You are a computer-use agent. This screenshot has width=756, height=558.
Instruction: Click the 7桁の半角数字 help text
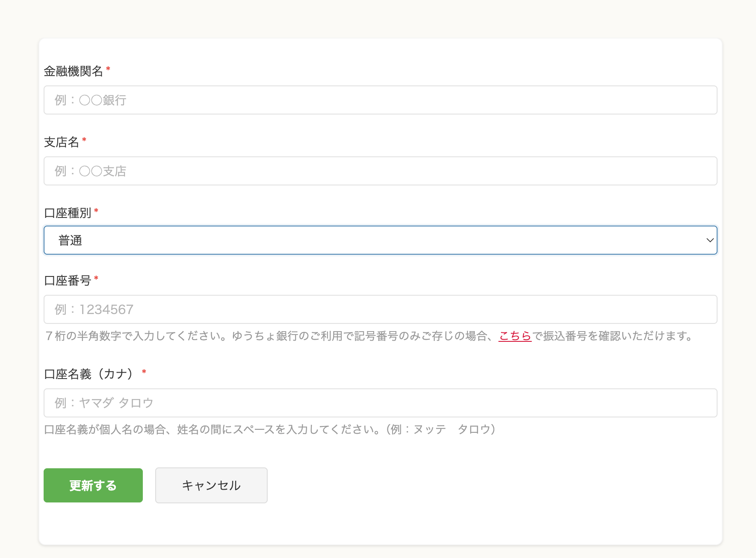click(369, 336)
